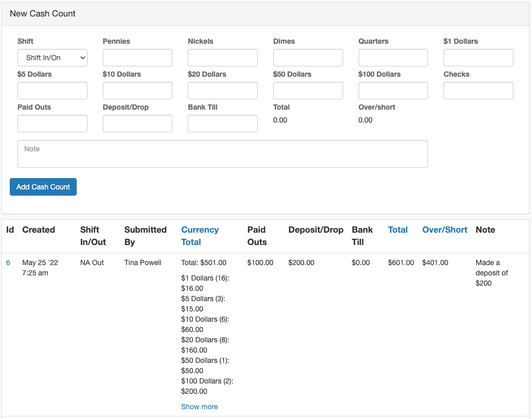
Task: Click the Checks input field
Action: (478, 91)
